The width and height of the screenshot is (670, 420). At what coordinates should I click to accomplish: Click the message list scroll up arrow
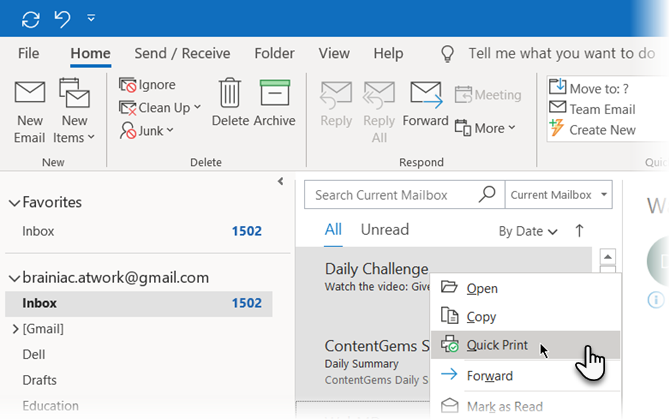608,257
